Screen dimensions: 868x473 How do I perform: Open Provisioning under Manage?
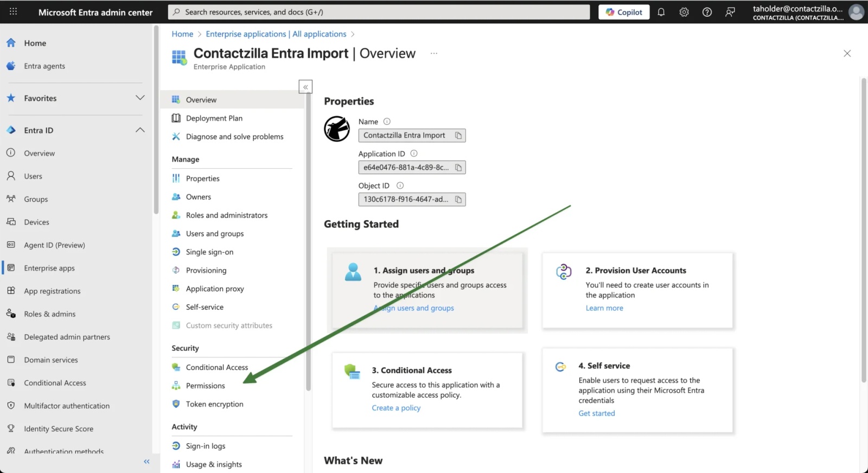click(206, 271)
